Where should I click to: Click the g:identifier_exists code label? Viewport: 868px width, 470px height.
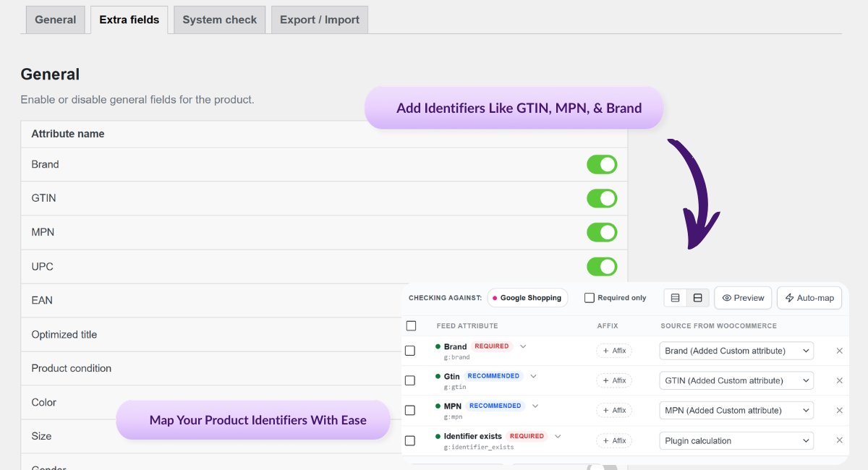click(x=479, y=448)
